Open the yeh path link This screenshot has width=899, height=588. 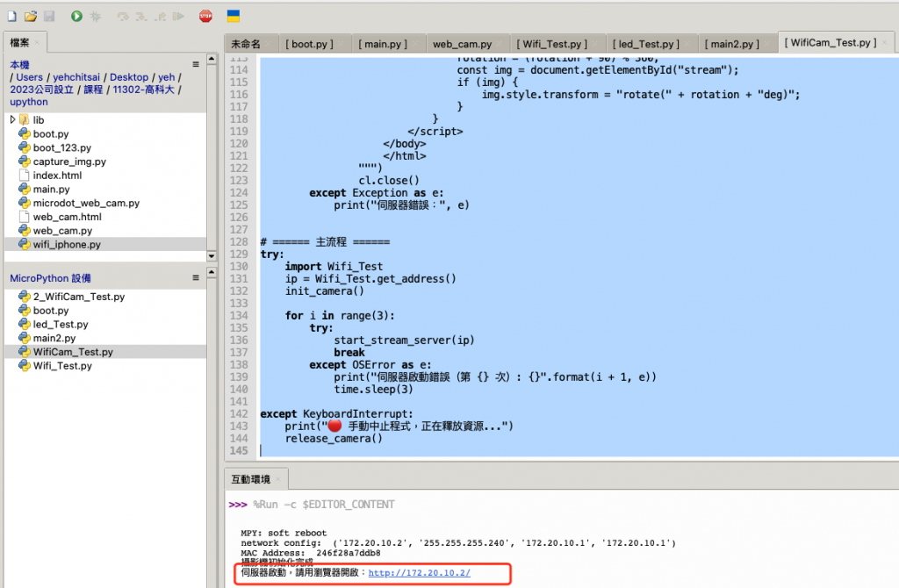tap(166, 77)
